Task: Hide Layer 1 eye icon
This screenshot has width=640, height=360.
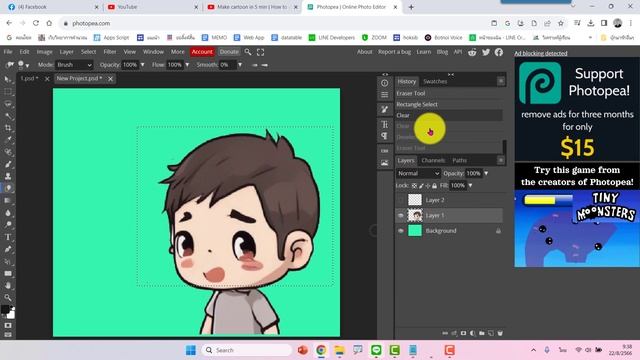Action: coord(401,216)
